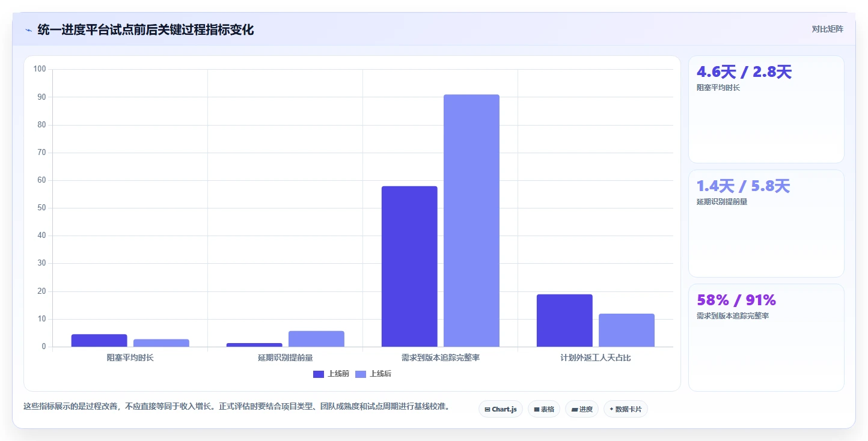This screenshot has height=441, width=868.
Task: Click the 表格 tag
Action: (x=544, y=409)
